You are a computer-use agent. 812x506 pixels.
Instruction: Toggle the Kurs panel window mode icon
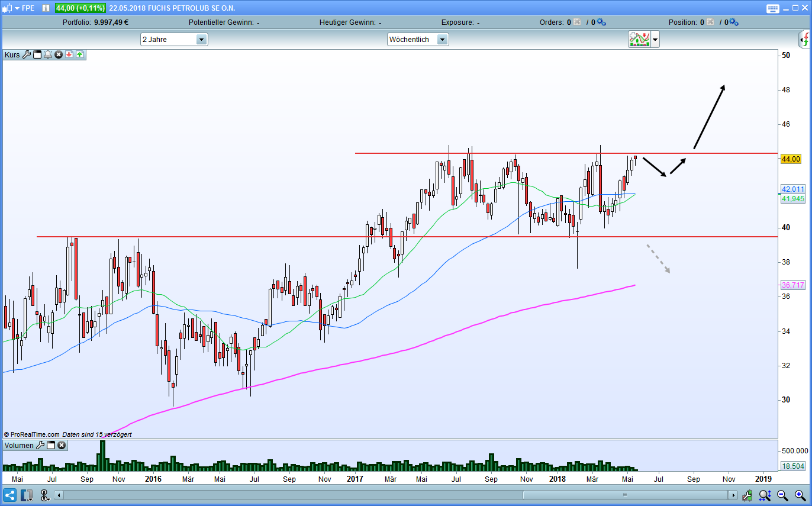[x=37, y=55]
